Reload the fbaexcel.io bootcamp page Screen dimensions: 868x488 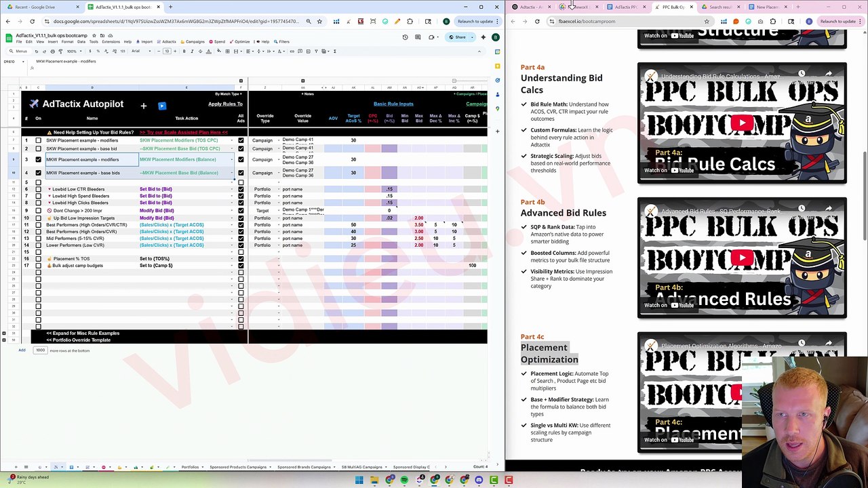coord(537,21)
